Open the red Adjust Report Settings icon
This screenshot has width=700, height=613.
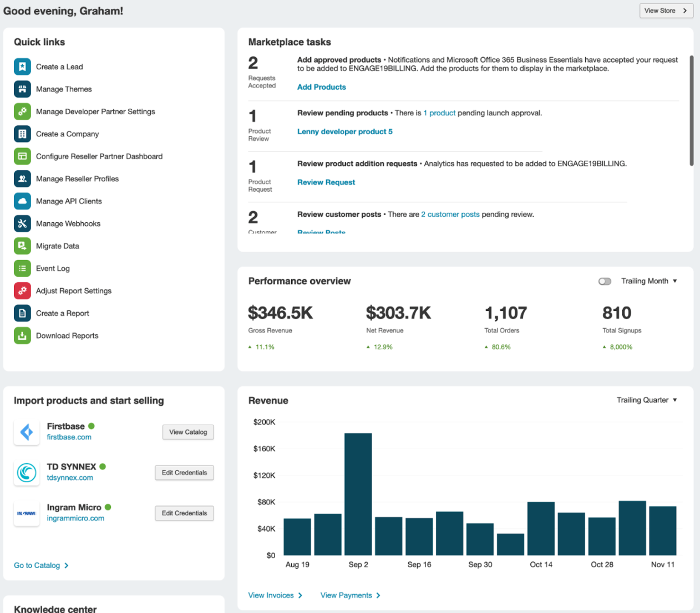click(22, 290)
